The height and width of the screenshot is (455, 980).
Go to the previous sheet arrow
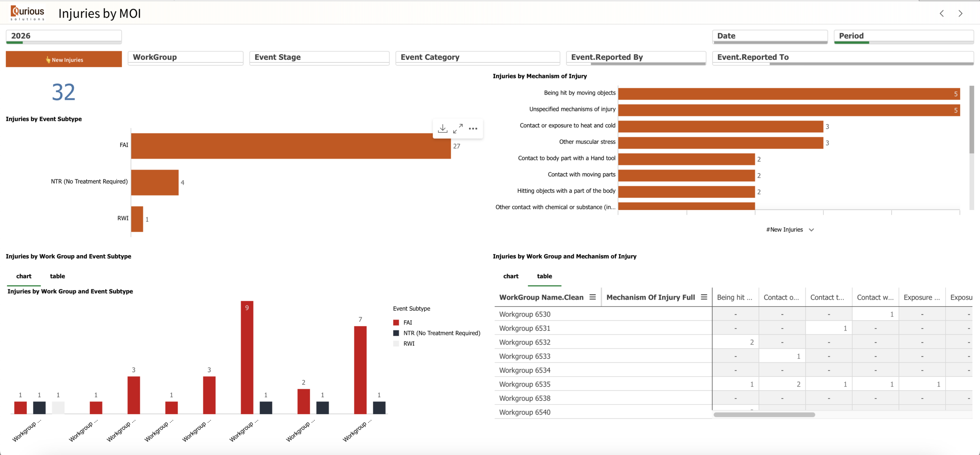pyautogui.click(x=942, y=13)
